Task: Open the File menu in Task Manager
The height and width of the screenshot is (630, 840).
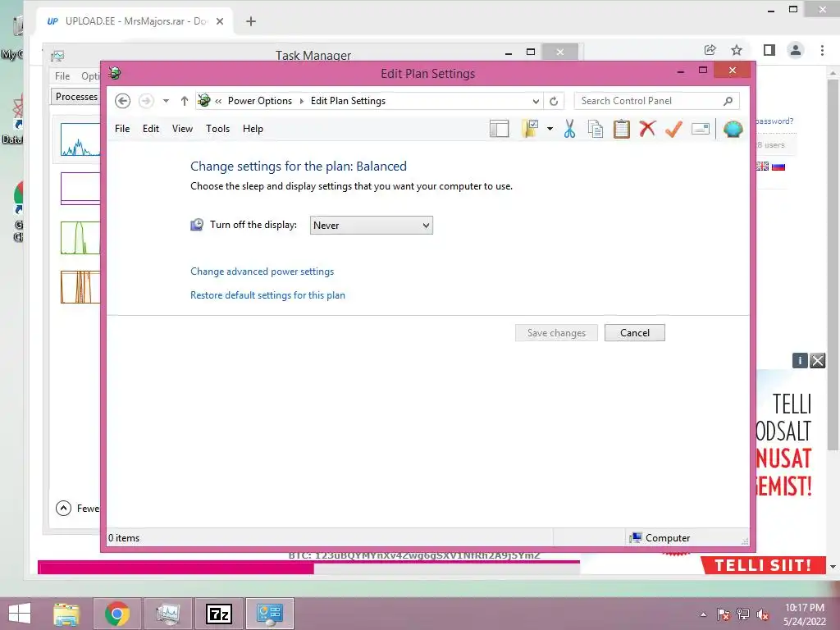Action: click(x=62, y=76)
